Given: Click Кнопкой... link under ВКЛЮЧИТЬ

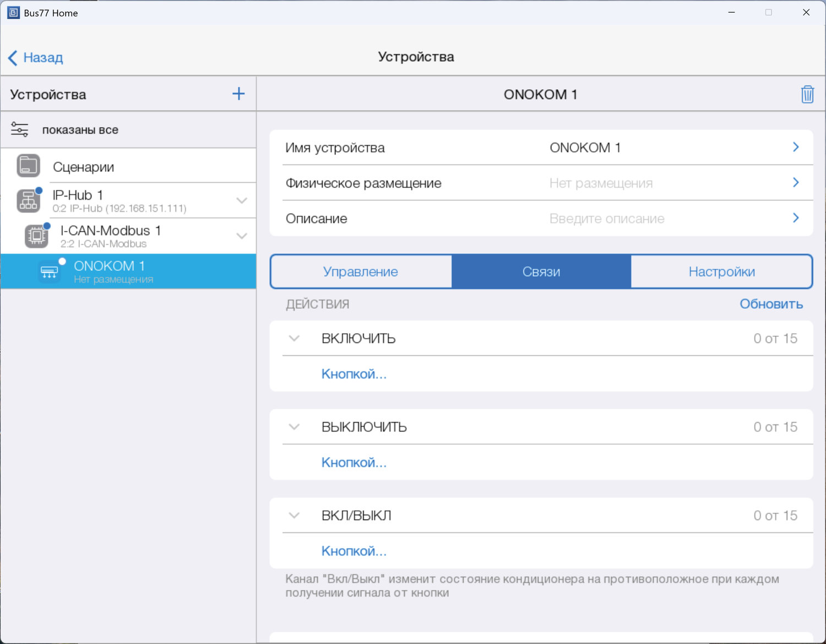Looking at the screenshot, I should pos(354,374).
